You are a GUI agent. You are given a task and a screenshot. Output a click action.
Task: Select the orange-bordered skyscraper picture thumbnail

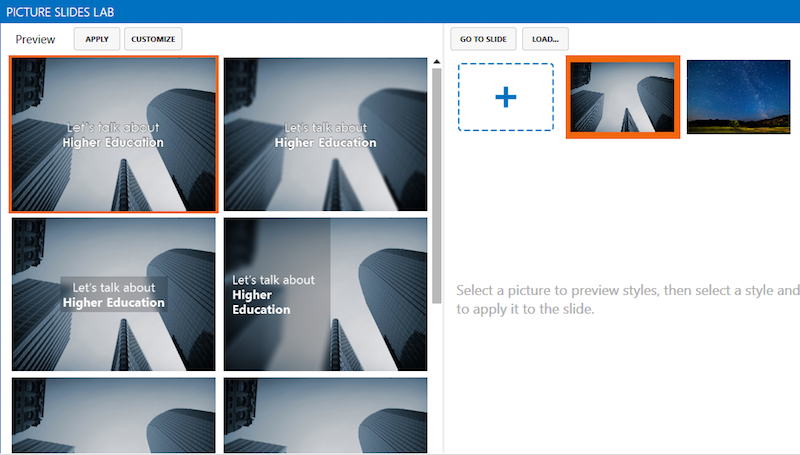[623, 97]
